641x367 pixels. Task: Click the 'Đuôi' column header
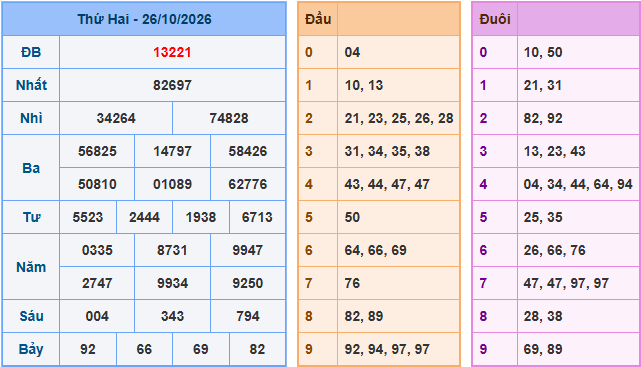(495, 19)
